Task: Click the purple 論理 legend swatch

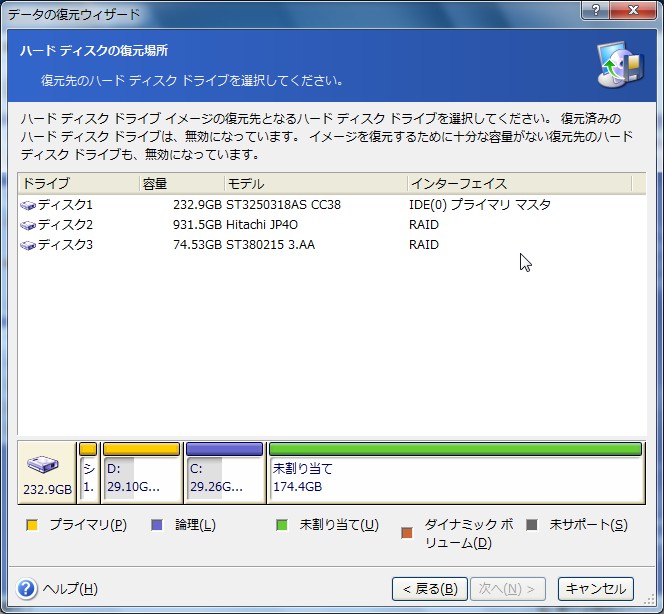Action: pyautogui.click(x=157, y=525)
